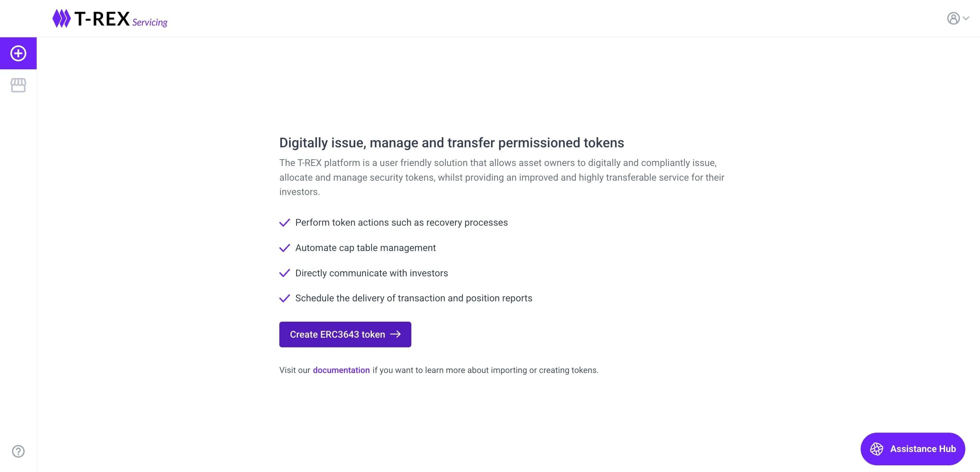Click the purple T-REX logo mark

[61, 18]
